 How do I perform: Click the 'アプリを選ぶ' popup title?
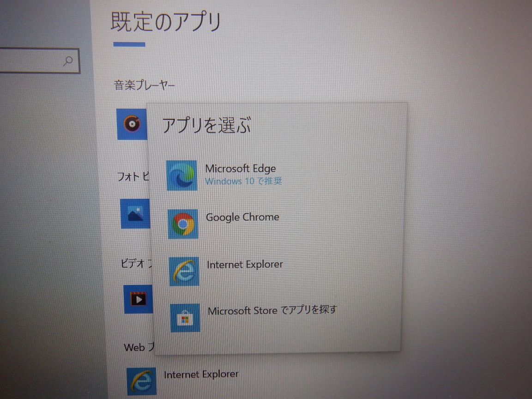tap(206, 125)
